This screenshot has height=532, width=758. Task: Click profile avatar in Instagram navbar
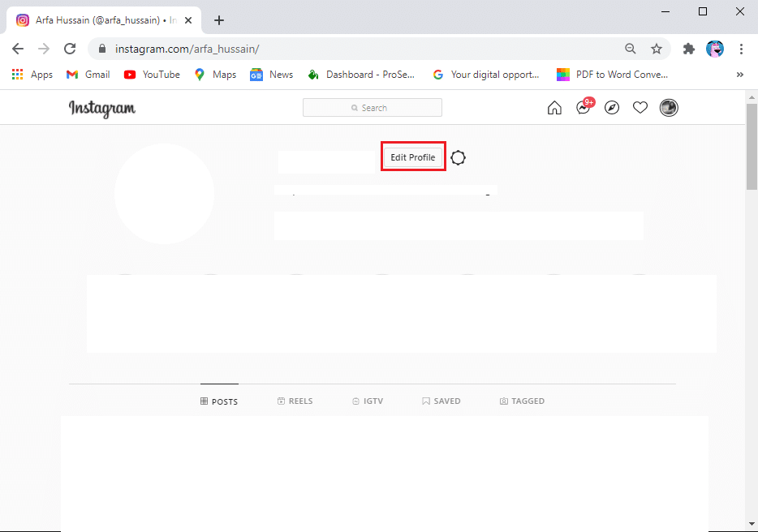(x=669, y=108)
